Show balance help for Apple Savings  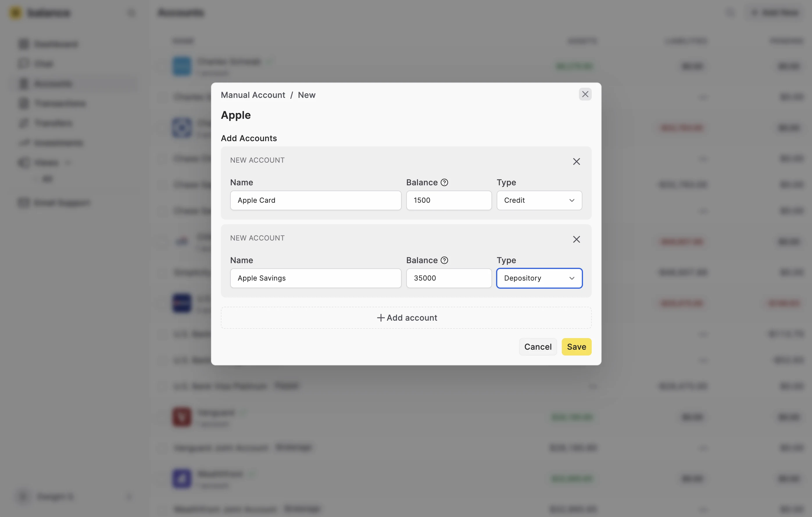coord(444,260)
